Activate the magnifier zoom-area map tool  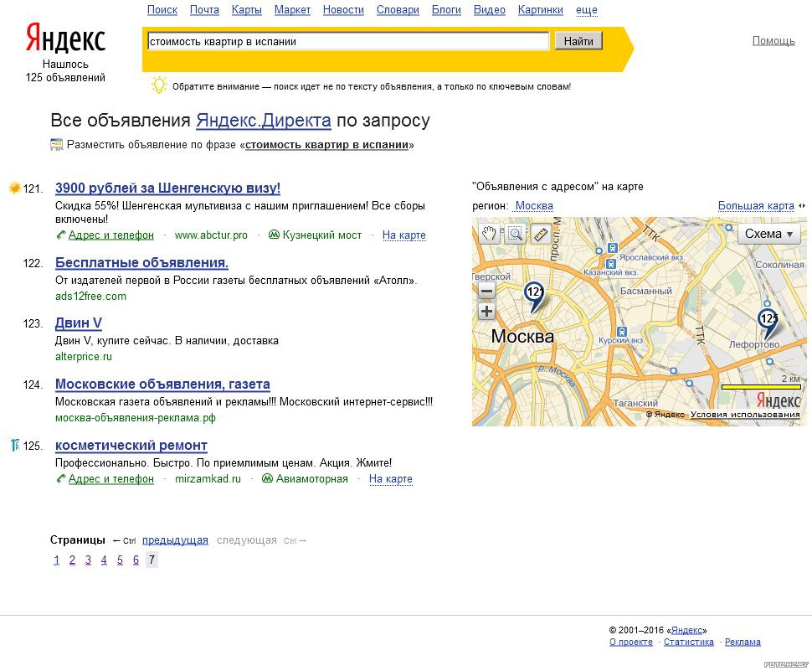point(516,235)
